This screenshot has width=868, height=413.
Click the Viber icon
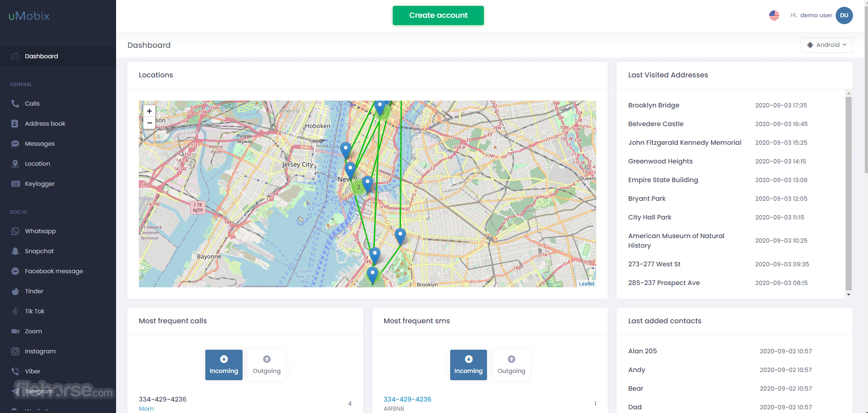15,372
